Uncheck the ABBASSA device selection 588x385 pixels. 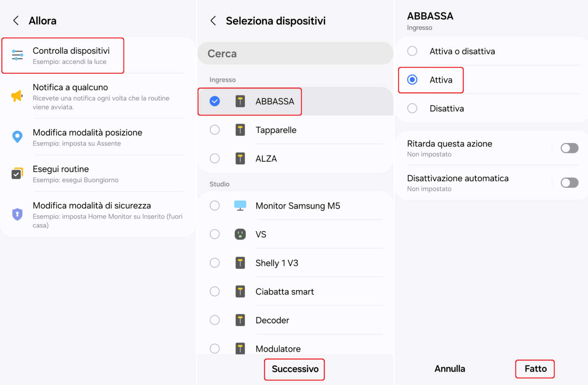click(x=215, y=101)
